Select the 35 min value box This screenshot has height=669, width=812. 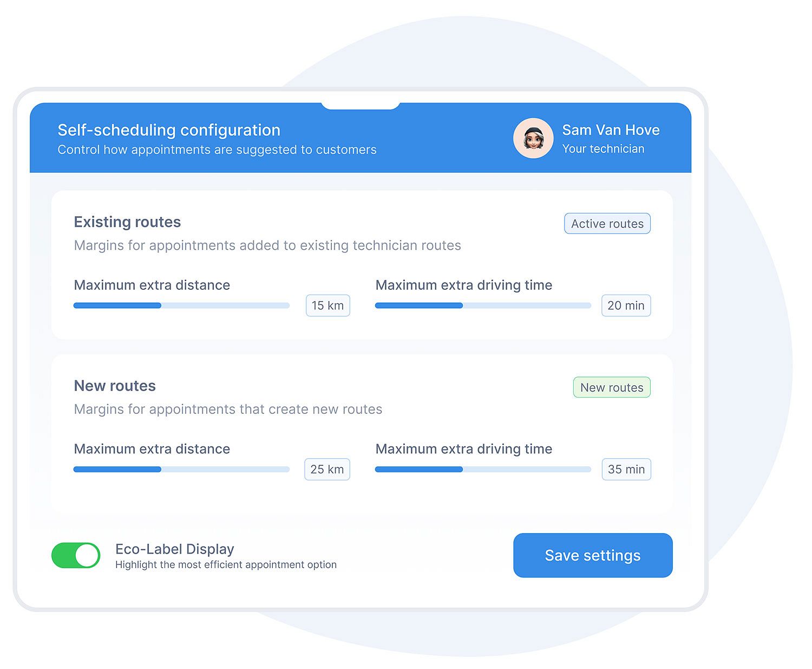(x=626, y=469)
